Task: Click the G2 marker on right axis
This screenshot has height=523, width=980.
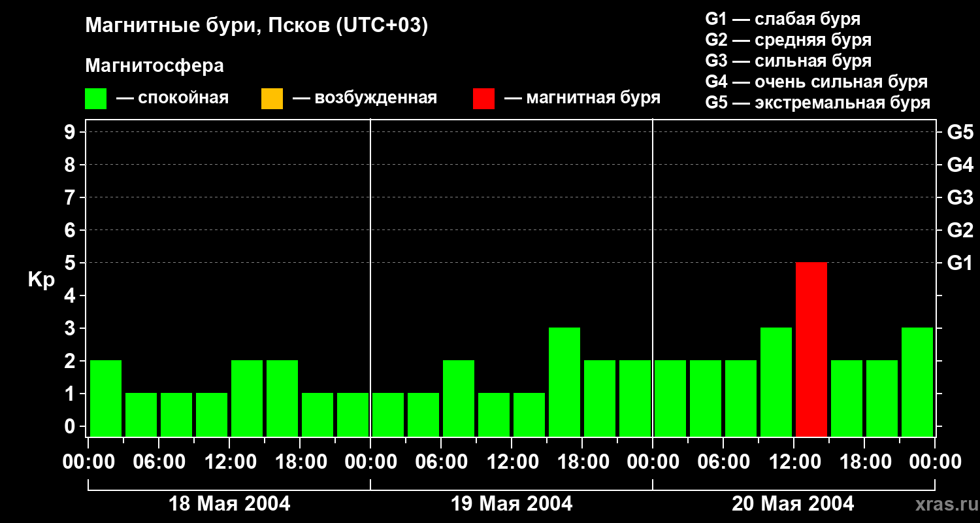Action: point(960,230)
